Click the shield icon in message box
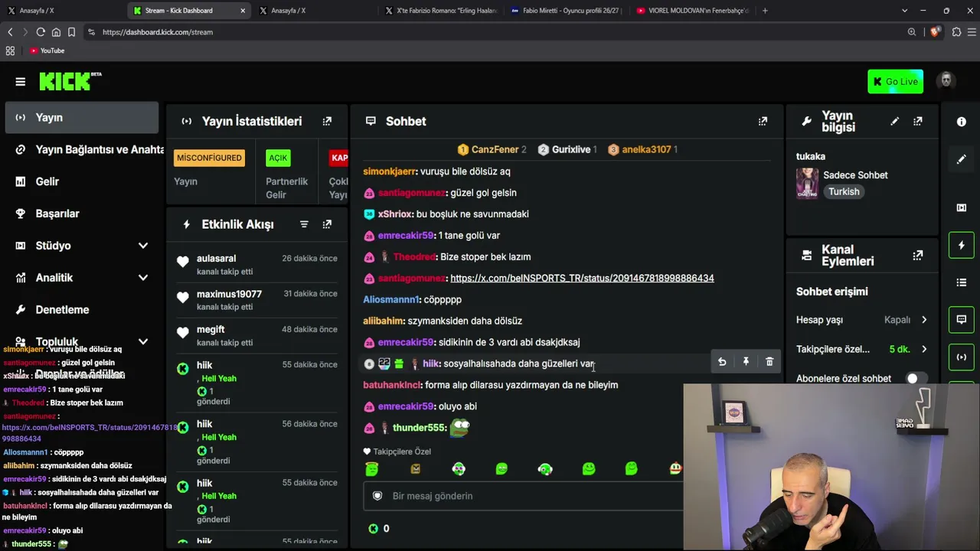 (377, 496)
